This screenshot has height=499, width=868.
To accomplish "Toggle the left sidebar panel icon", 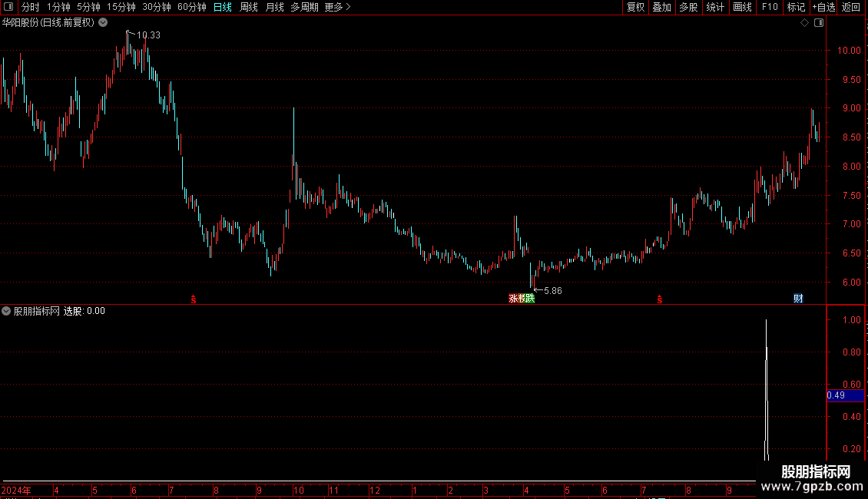I will click(x=8, y=7).
